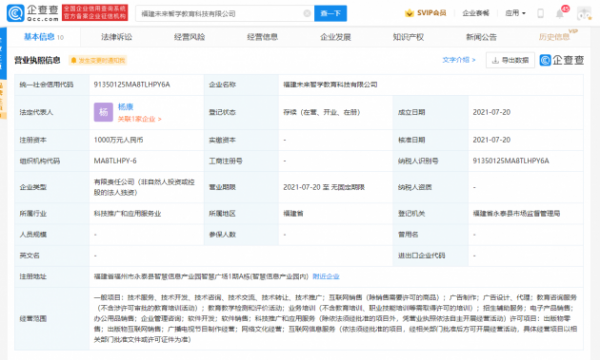The width and height of the screenshot is (600, 360).
Task: Click the purple 杨 avatar of legal representative
Action: (103, 112)
